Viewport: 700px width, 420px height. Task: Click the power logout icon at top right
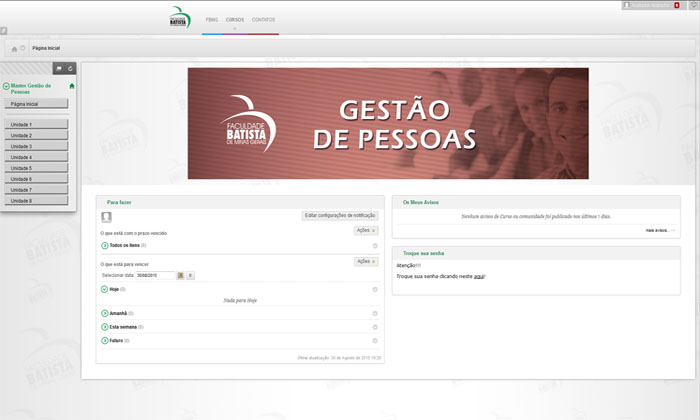coord(692,5)
